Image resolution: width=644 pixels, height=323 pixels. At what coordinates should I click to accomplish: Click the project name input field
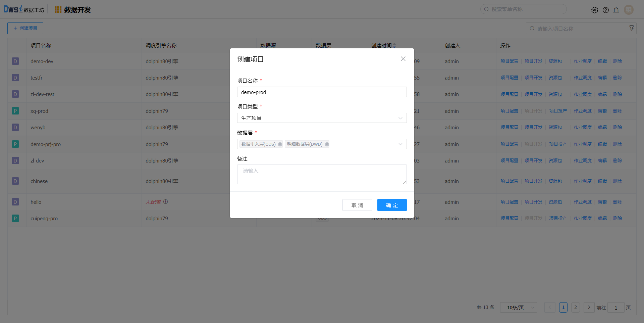click(322, 92)
